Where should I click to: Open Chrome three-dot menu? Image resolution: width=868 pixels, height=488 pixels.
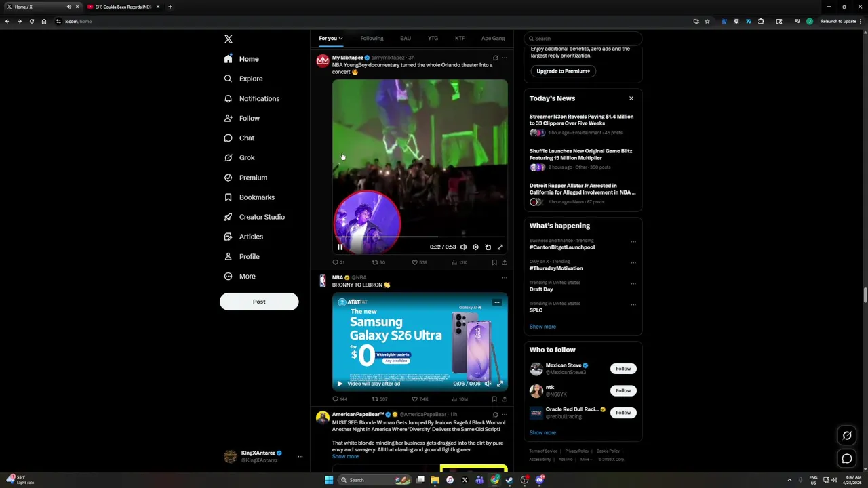point(861,21)
